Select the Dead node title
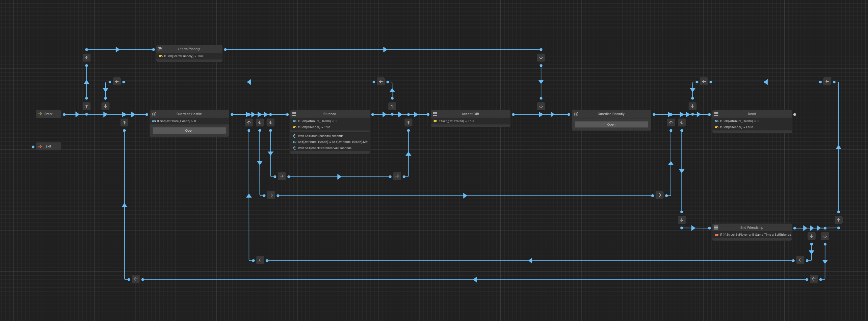 tap(752, 114)
